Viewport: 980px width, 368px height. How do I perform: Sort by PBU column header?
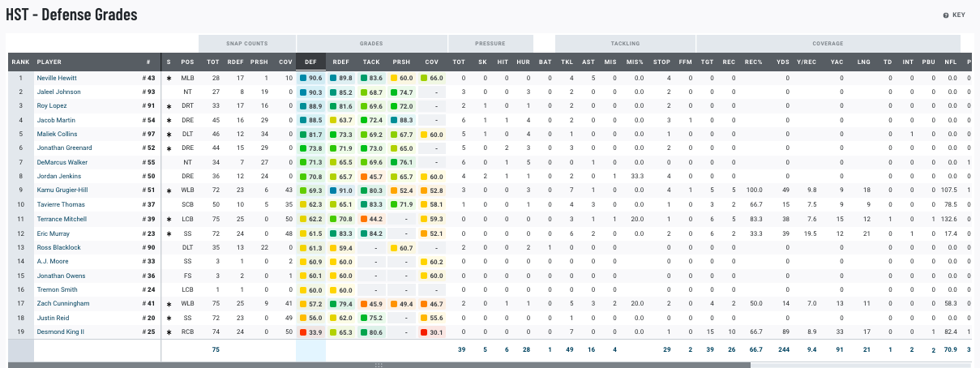tap(929, 62)
